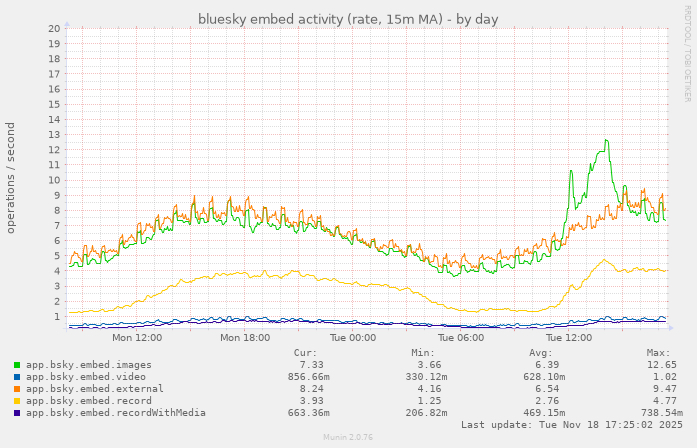Click the 'Min:' column header

tap(422, 353)
